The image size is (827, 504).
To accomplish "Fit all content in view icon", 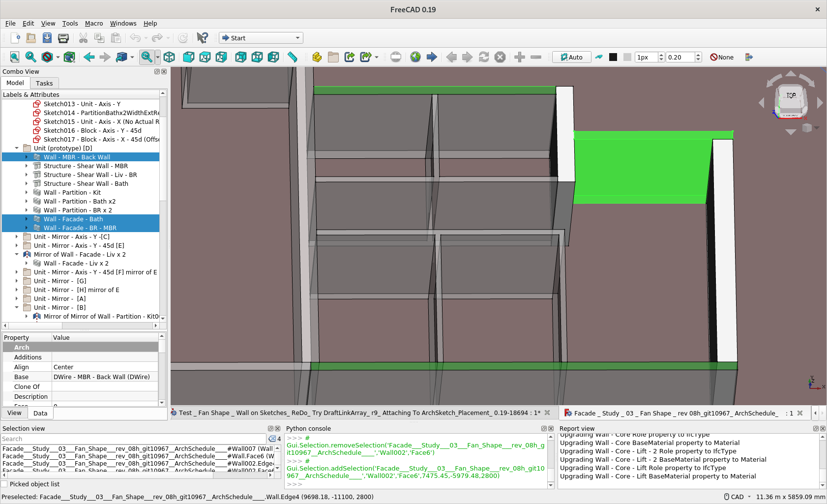I will (15, 57).
